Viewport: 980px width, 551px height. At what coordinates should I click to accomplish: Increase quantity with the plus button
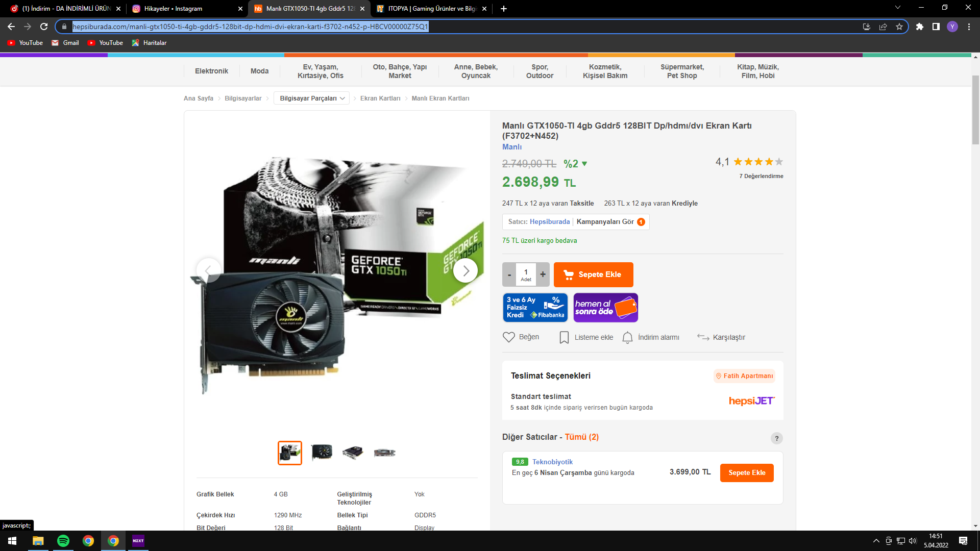543,274
